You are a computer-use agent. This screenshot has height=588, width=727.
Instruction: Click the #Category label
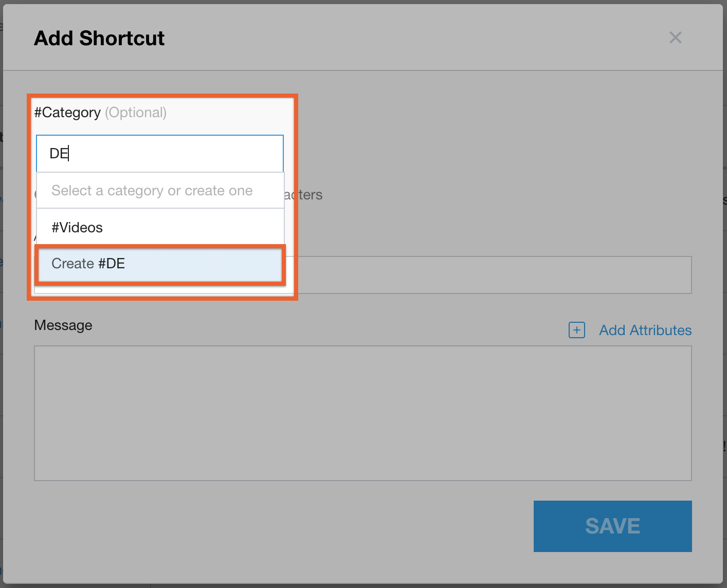pyautogui.click(x=67, y=113)
